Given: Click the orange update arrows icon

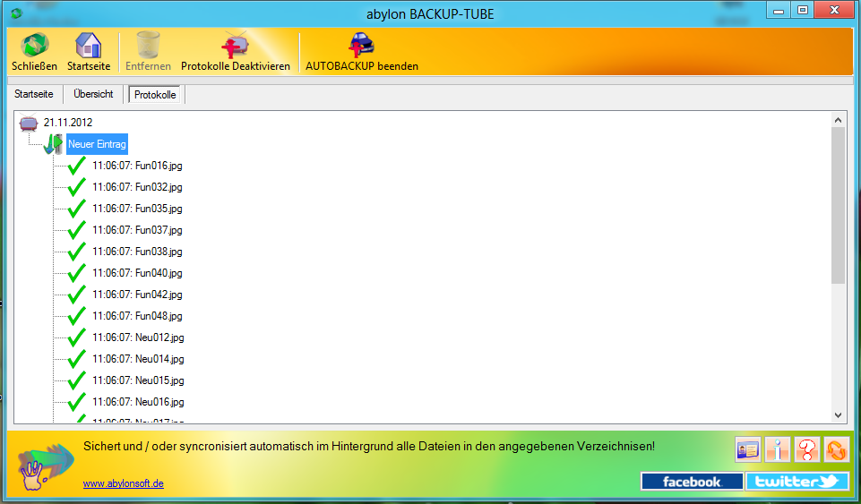Looking at the screenshot, I should (x=836, y=450).
